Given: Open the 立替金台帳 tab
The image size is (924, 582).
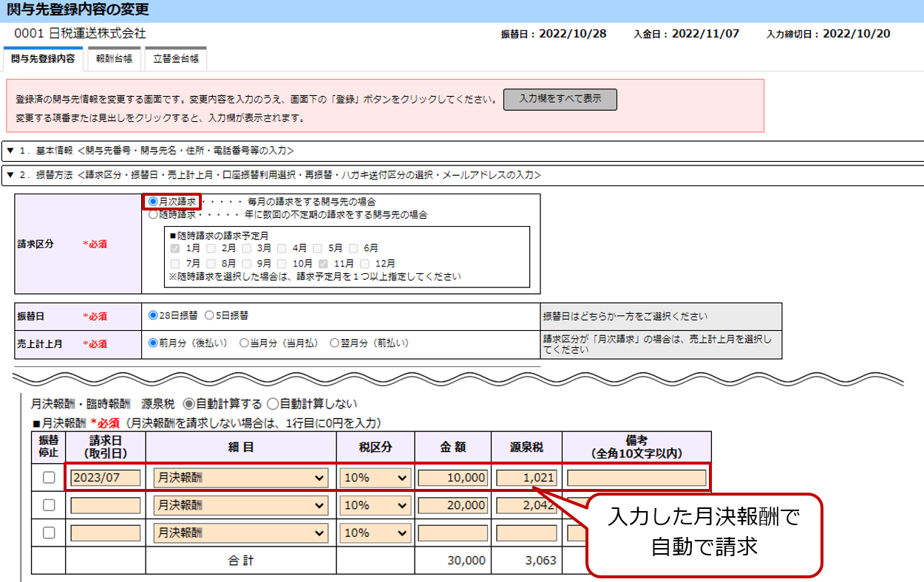Looking at the screenshot, I should tap(175, 59).
